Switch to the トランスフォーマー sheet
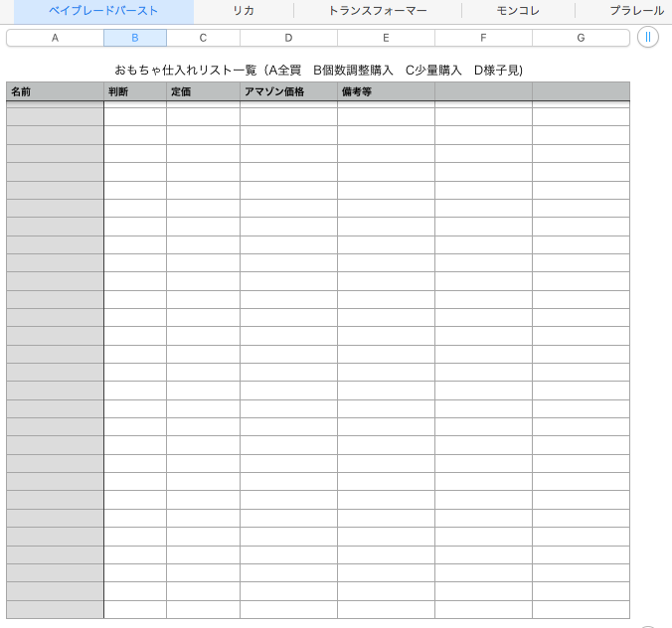The image size is (672, 628). coord(378,11)
